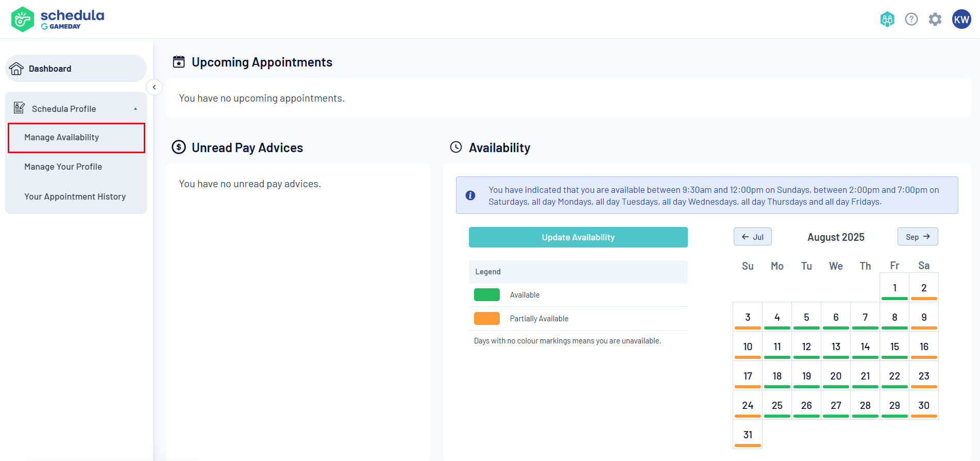
Task: Click the 'You have no upcoming appointments.' text
Action: tap(262, 98)
